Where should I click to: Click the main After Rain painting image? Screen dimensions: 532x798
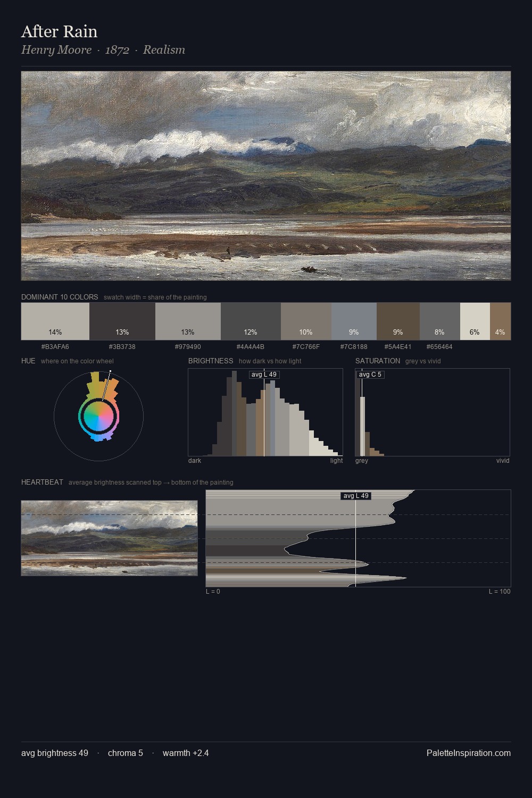266,176
